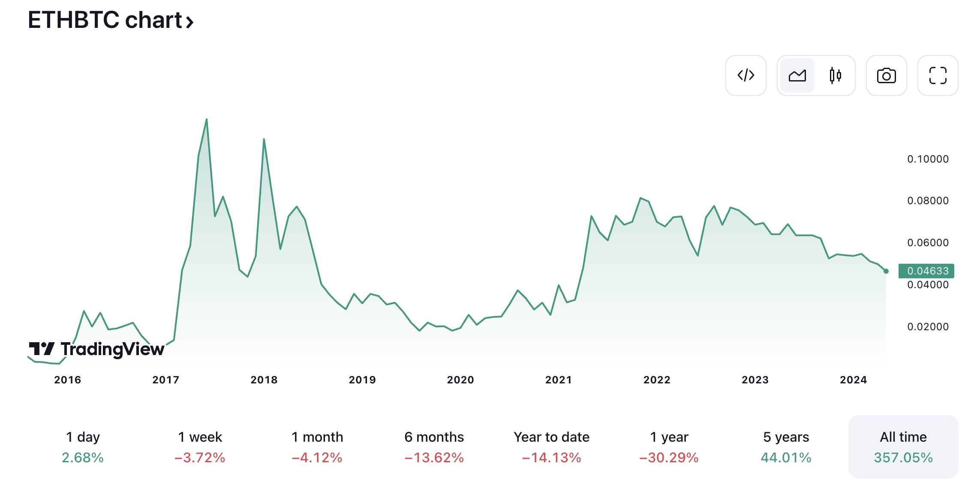This screenshot has width=980, height=482.
Task: Open the embed code icon button
Action: click(746, 75)
